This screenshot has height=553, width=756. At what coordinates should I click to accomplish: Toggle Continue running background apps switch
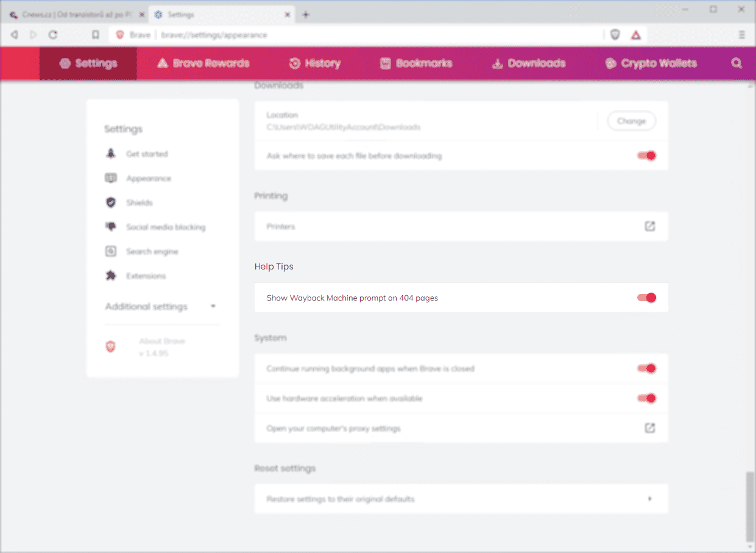646,368
